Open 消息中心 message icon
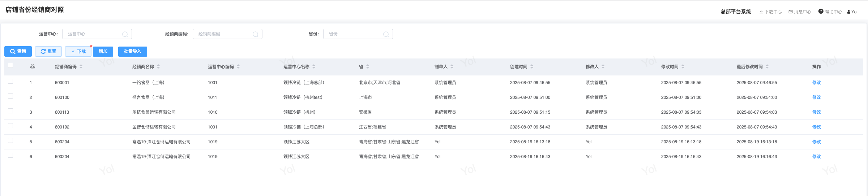The image size is (868, 196). pos(800,12)
